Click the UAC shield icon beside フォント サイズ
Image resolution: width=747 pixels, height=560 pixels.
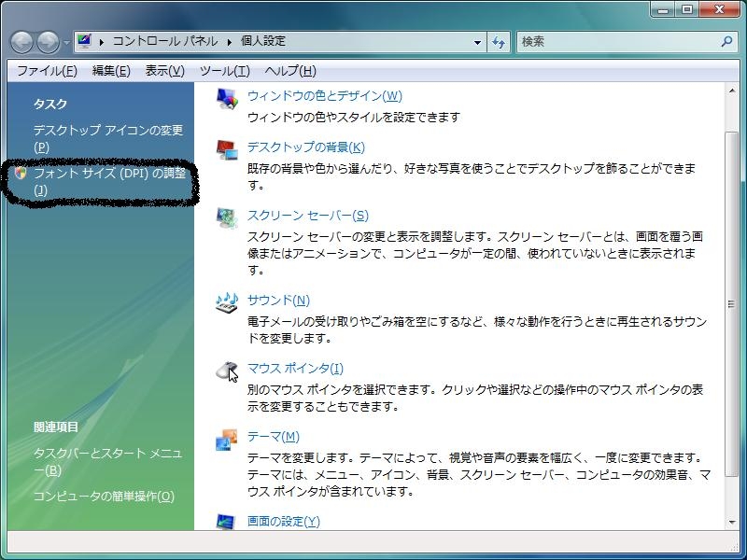[x=21, y=173]
